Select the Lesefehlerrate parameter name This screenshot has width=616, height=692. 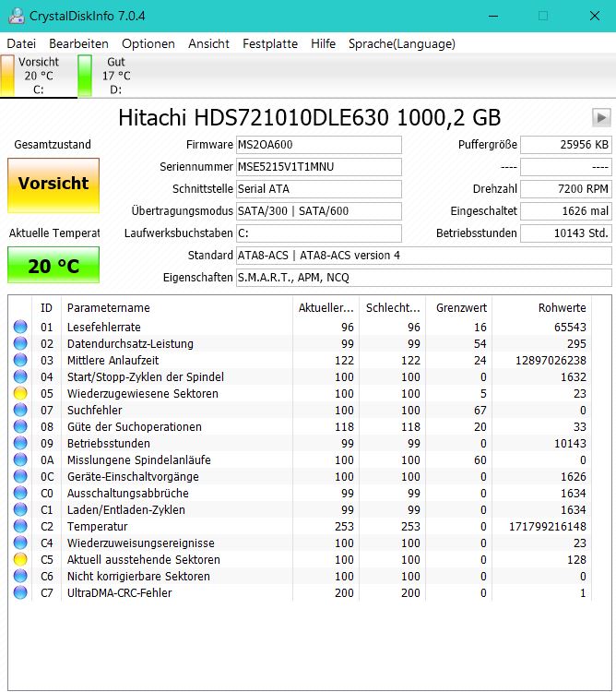pyautogui.click(x=103, y=327)
